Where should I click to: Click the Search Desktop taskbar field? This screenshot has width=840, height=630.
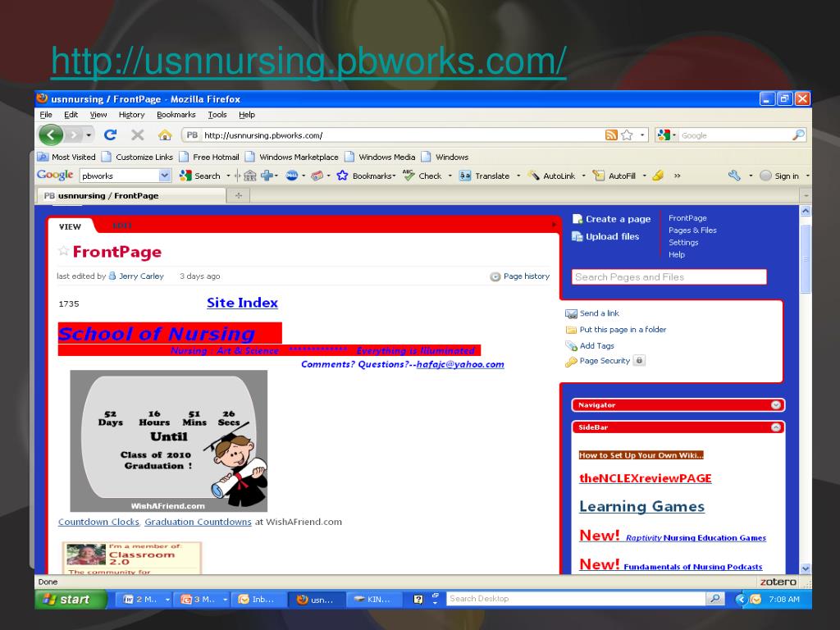coord(576,599)
